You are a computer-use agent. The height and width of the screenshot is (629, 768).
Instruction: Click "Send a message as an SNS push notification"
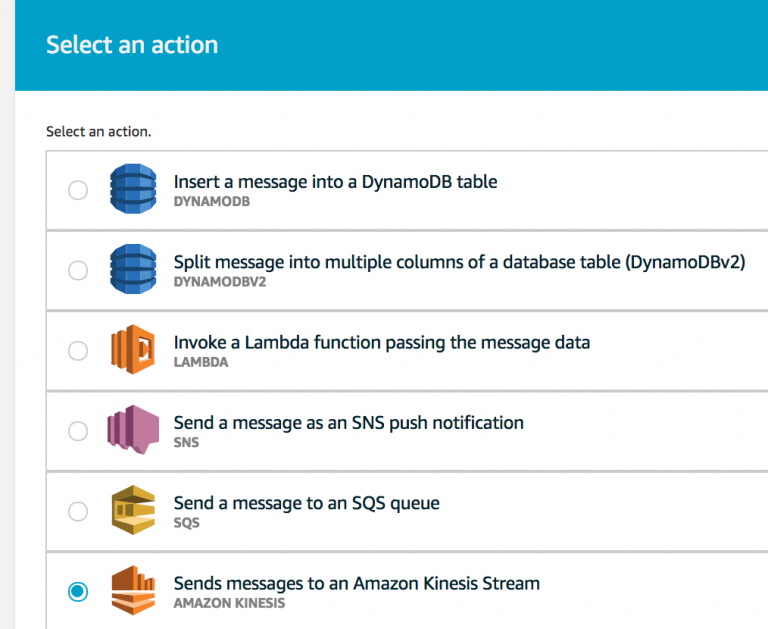coord(349,423)
